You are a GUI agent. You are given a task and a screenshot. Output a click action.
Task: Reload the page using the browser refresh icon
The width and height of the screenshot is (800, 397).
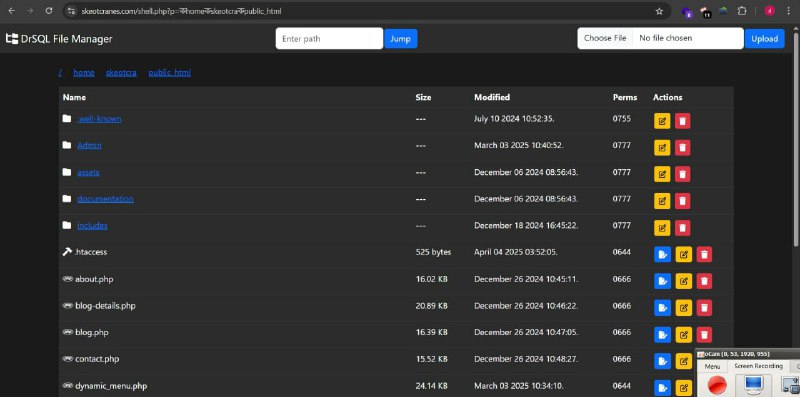49,11
